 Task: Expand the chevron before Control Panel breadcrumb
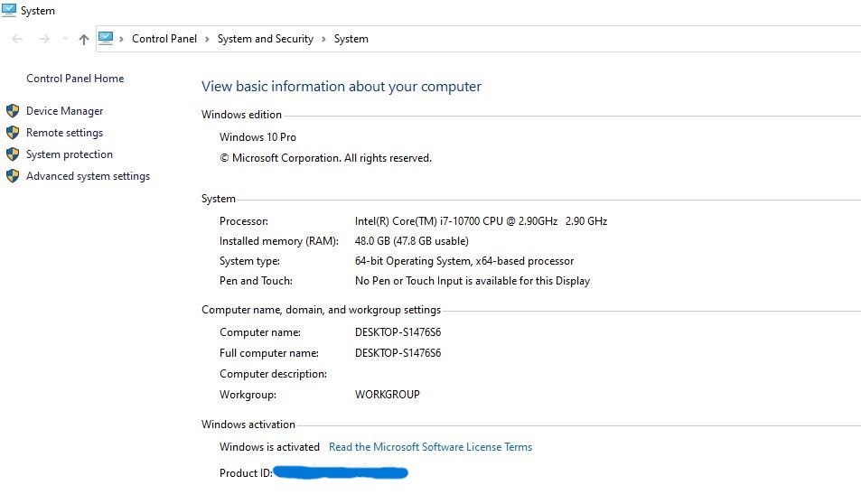pos(121,39)
